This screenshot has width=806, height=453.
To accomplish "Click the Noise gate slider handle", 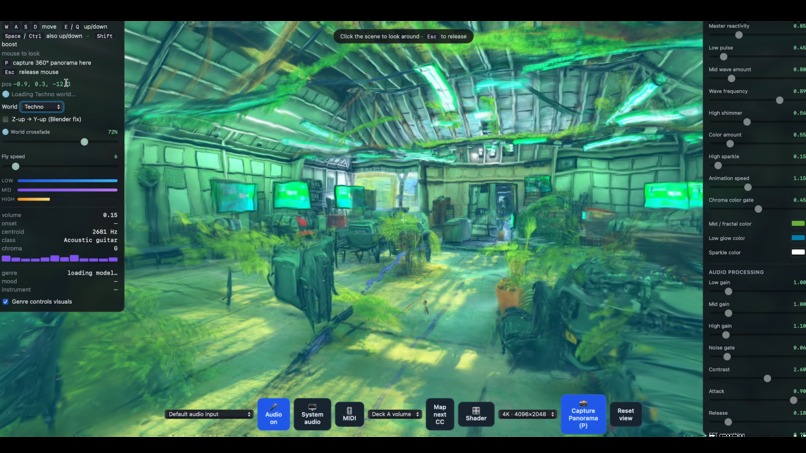I will coord(727,357).
